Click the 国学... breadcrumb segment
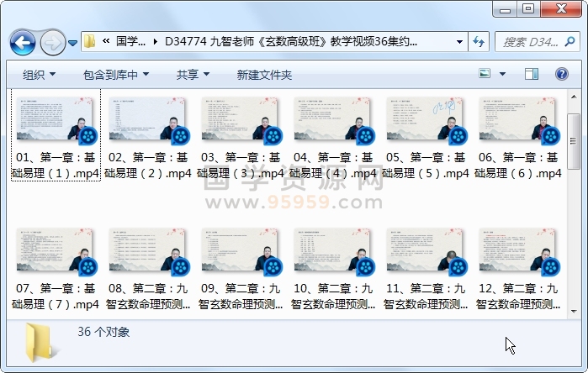Image resolution: width=588 pixels, height=373 pixels. pos(130,41)
